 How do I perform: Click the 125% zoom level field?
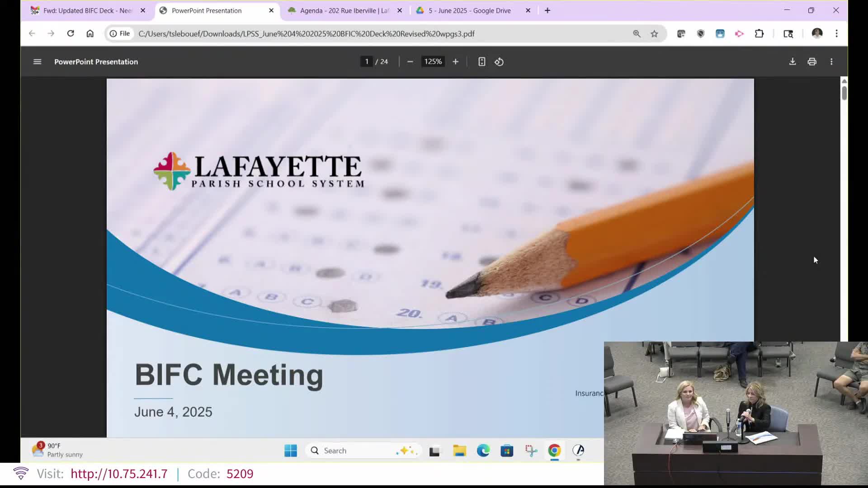(433, 62)
